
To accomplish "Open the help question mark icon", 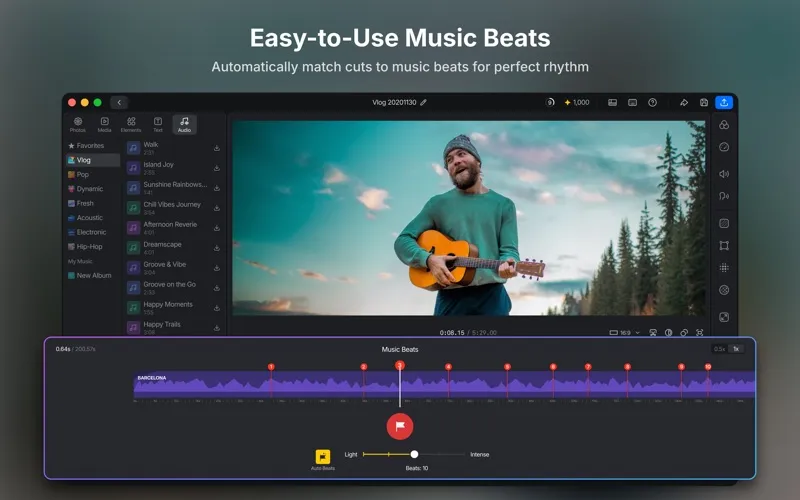I will (652, 103).
